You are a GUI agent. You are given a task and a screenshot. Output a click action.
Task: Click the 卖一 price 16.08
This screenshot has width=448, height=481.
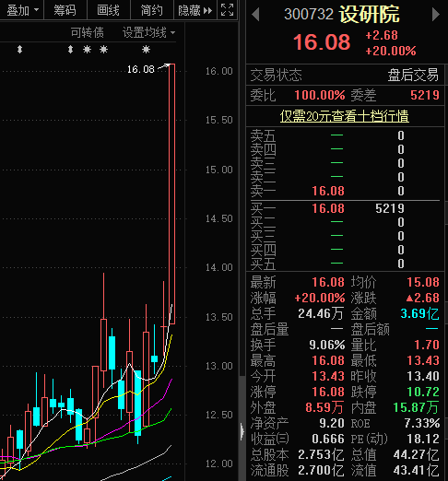328,191
